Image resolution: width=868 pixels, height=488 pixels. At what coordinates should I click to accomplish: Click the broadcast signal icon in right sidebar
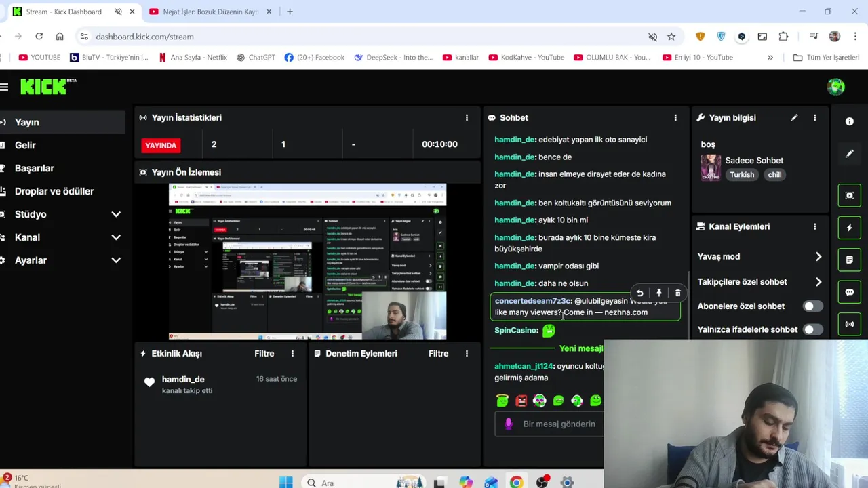(850, 325)
